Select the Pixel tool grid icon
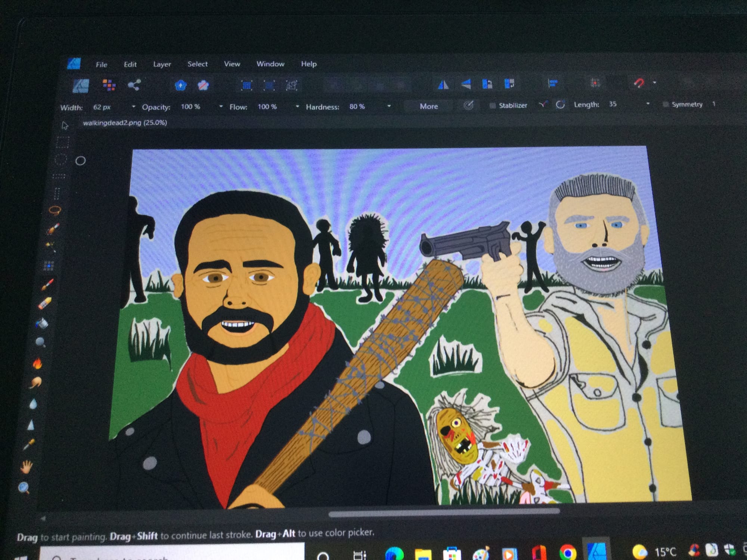The width and height of the screenshot is (747, 560). point(49,266)
